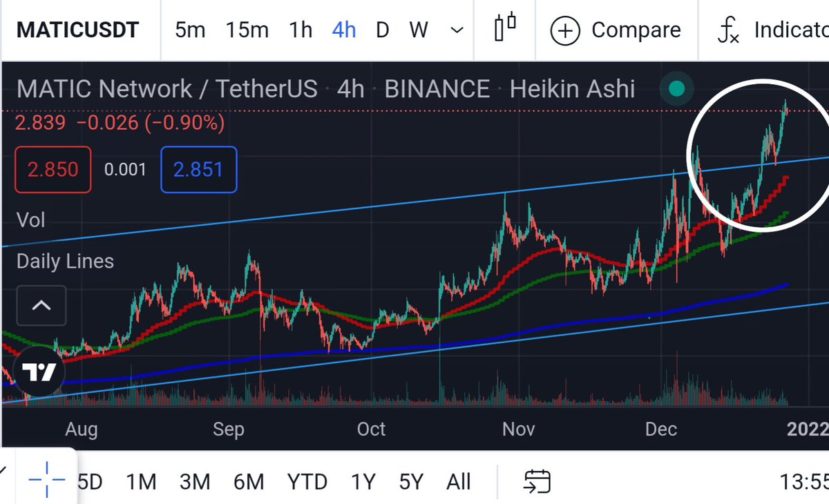Click the Aug label on the time axis
The height and width of the screenshot is (504, 829).
pyautogui.click(x=81, y=429)
